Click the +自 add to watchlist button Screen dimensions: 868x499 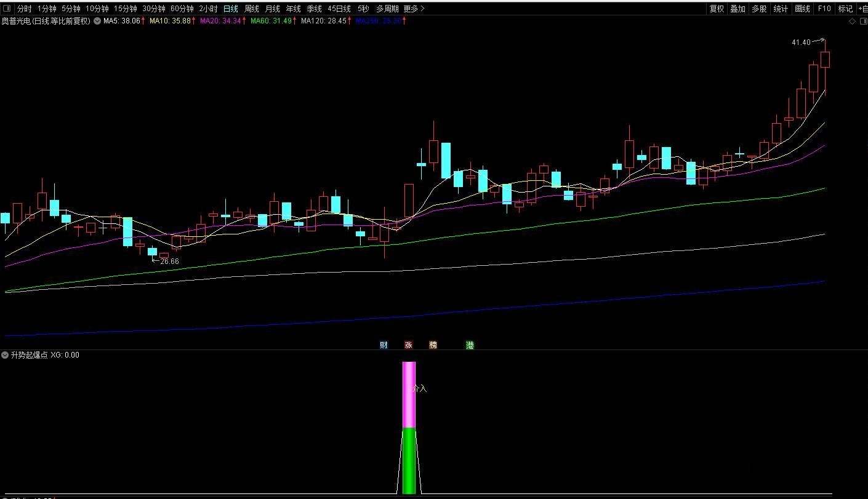click(862, 9)
